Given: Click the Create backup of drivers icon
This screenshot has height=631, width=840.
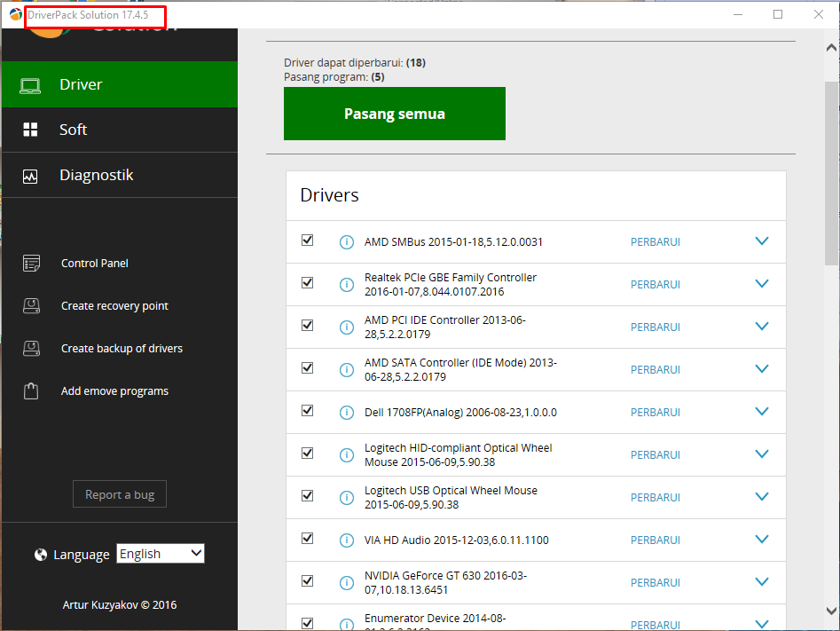Looking at the screenshot, I should (x=31, y=349).
